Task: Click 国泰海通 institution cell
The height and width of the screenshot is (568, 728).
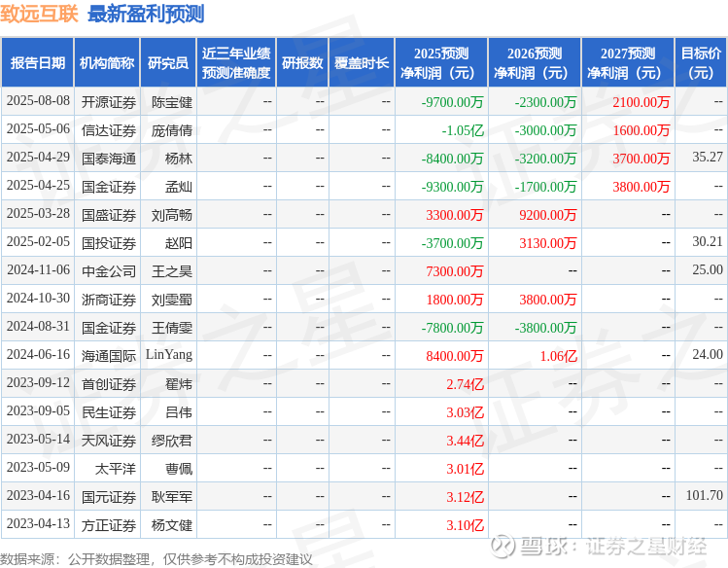Action: coord(109,159)
